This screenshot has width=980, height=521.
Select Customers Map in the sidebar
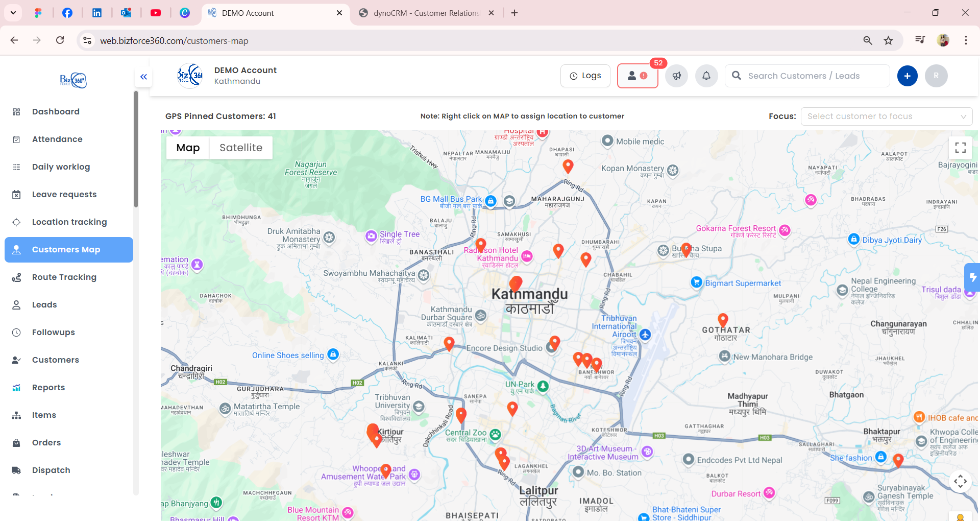tap(66, 249)
